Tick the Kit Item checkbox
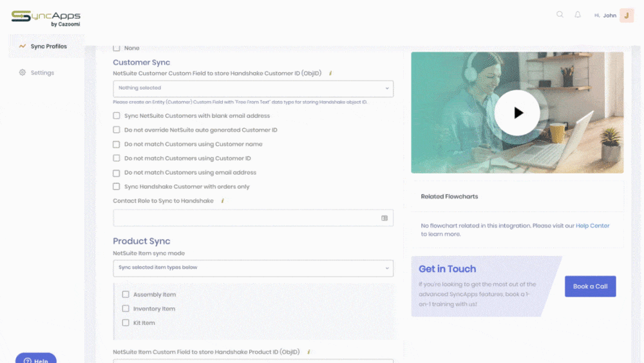 pyautogui.click(x=126, y=323)
